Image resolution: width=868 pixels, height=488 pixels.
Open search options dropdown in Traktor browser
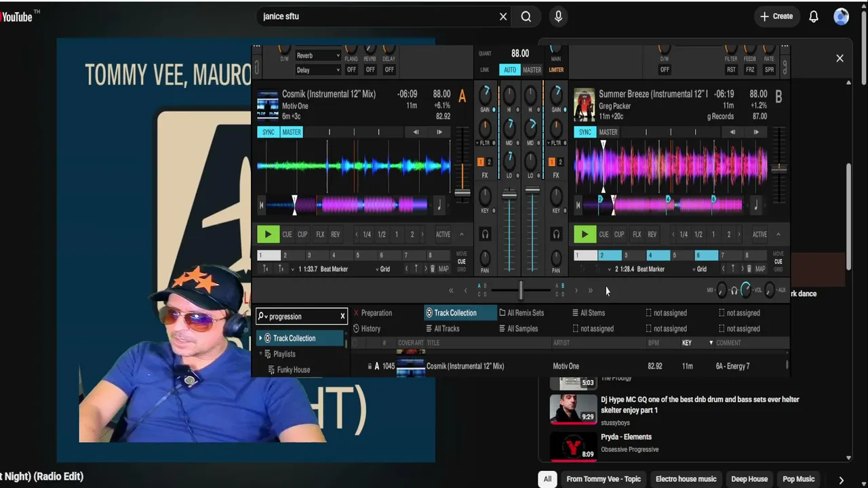pos(262,317)
